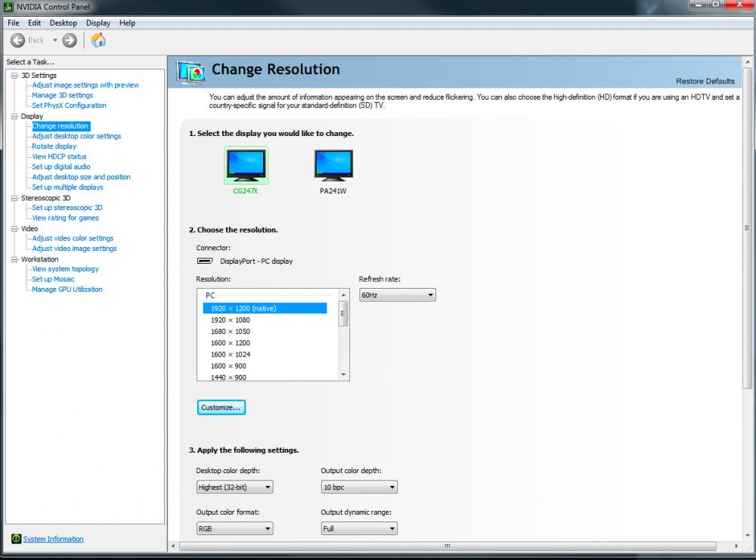Screen dimensions: 756x560
Task: Click the horizontal scrollbar at bottom
Action: pyautogui.click(x=448, y=546)
